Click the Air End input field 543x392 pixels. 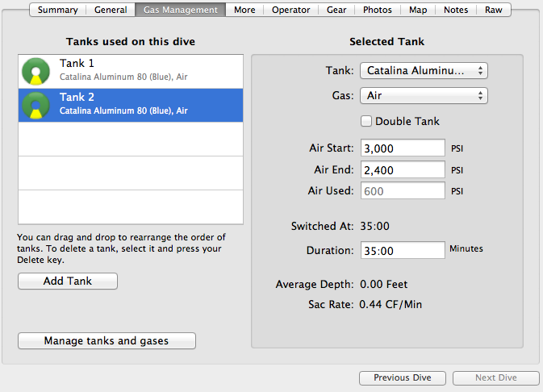403,169
